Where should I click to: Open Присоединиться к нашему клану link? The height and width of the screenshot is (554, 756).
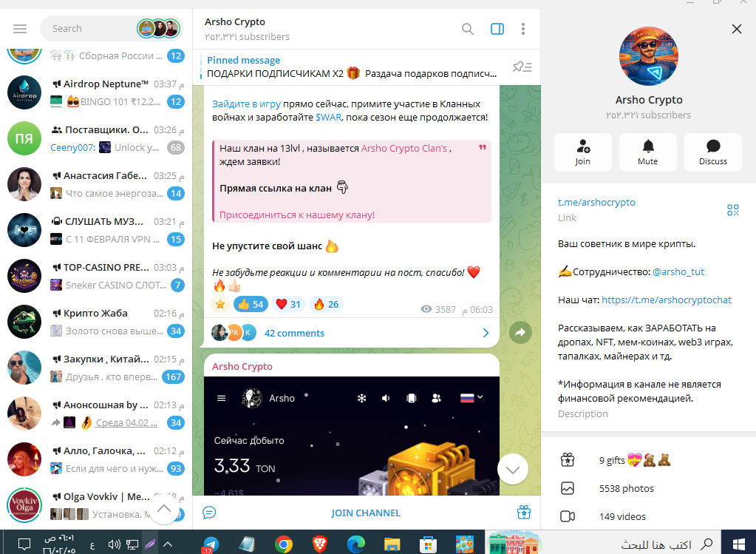(297, 214)
